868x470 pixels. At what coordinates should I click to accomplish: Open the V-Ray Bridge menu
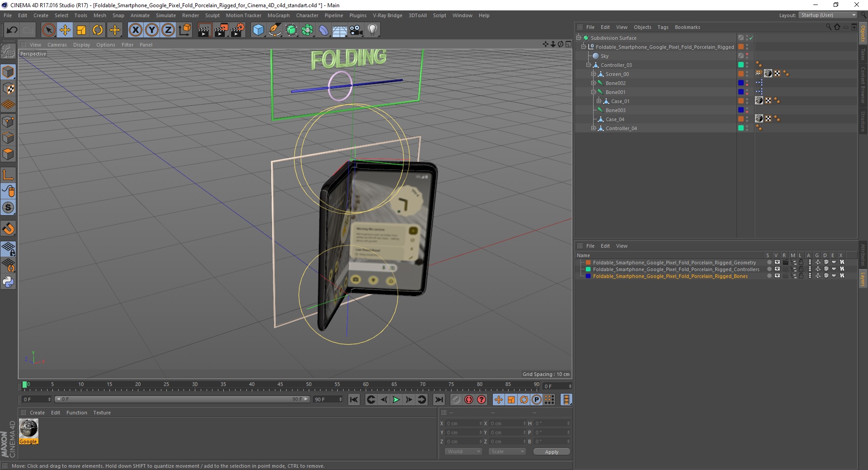[387, 15]
